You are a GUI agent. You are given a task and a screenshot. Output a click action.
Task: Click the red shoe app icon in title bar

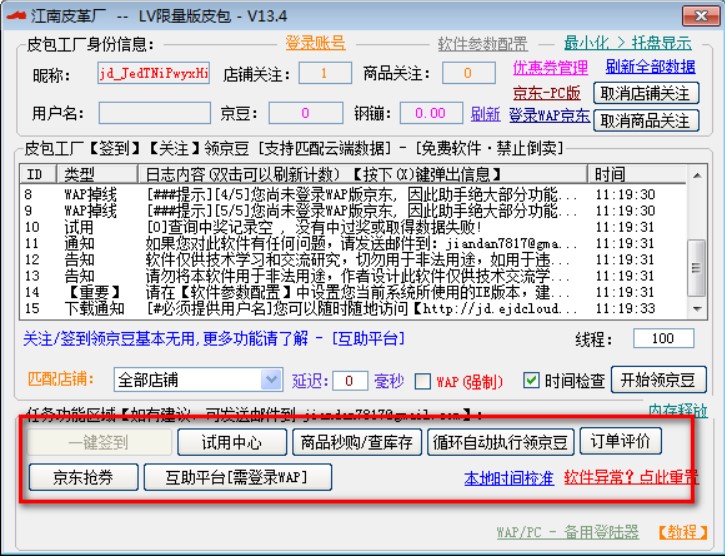point(16,16)
